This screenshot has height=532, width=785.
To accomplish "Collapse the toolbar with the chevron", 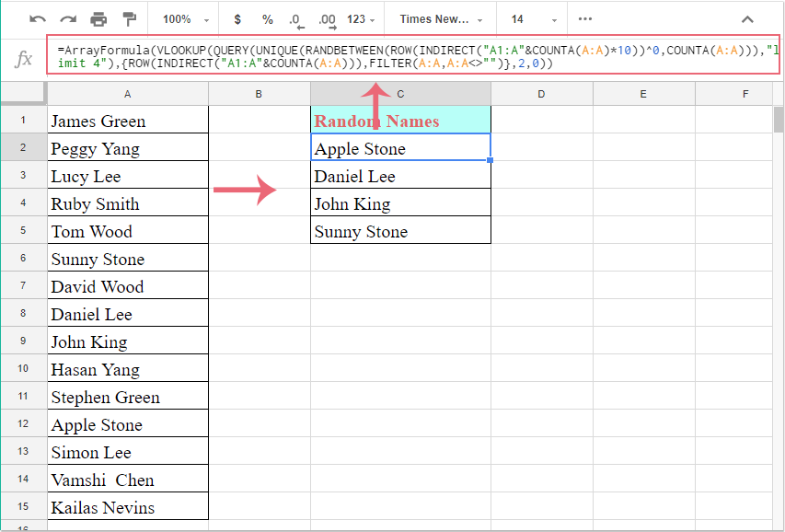I will (x=747, y=18).
